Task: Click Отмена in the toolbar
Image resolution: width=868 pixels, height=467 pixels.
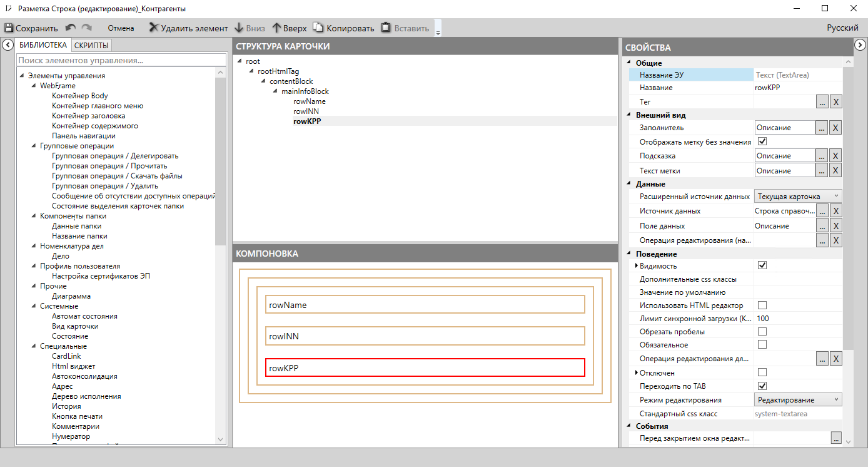Action: click(121, 28)
